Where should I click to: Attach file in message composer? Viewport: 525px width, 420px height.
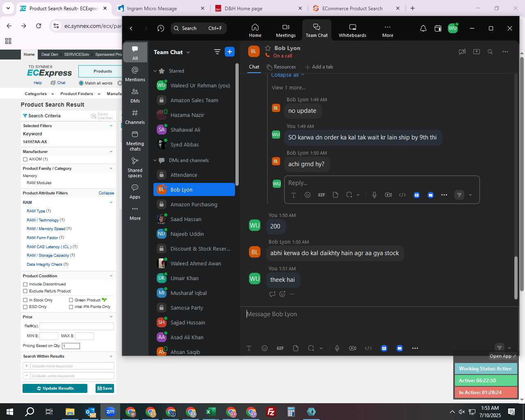pos(296,348)
